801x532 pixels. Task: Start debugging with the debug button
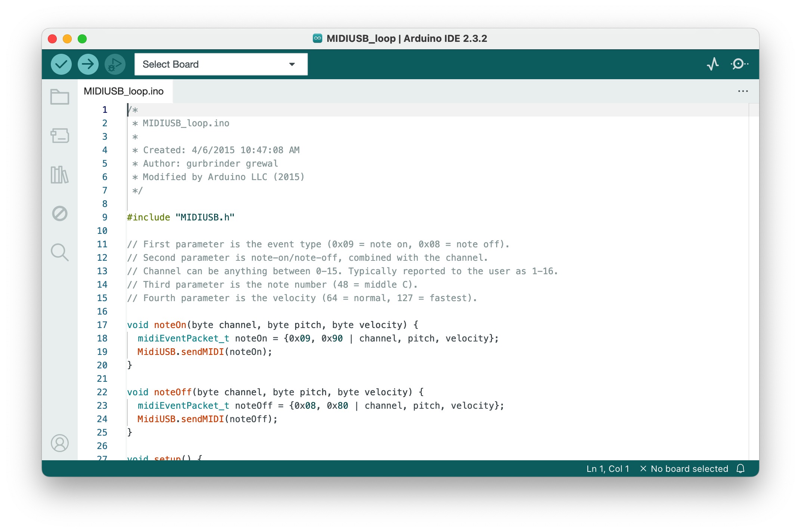tap(115, 64)
